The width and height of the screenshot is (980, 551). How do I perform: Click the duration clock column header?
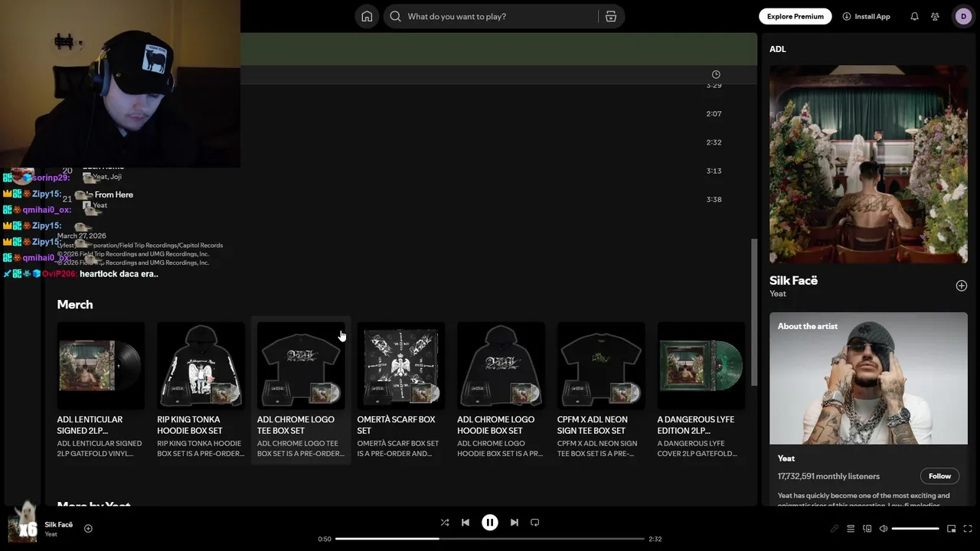click(716, 74)
